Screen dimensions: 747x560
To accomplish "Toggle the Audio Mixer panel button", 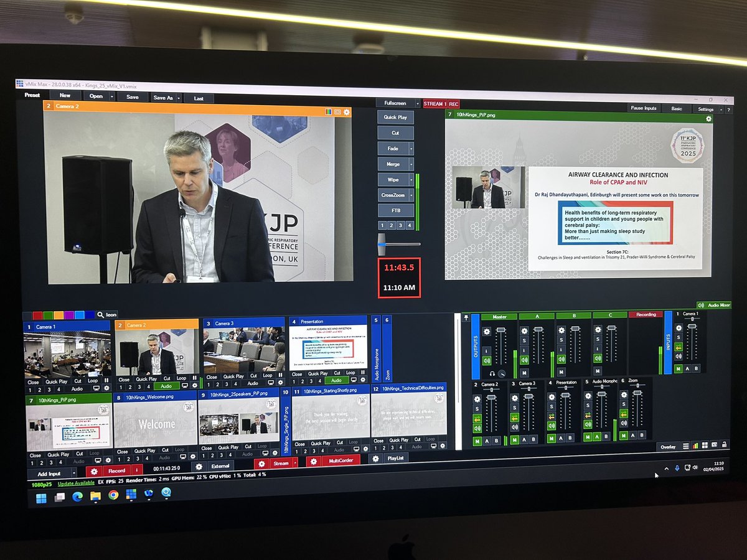I will point(713,305).
